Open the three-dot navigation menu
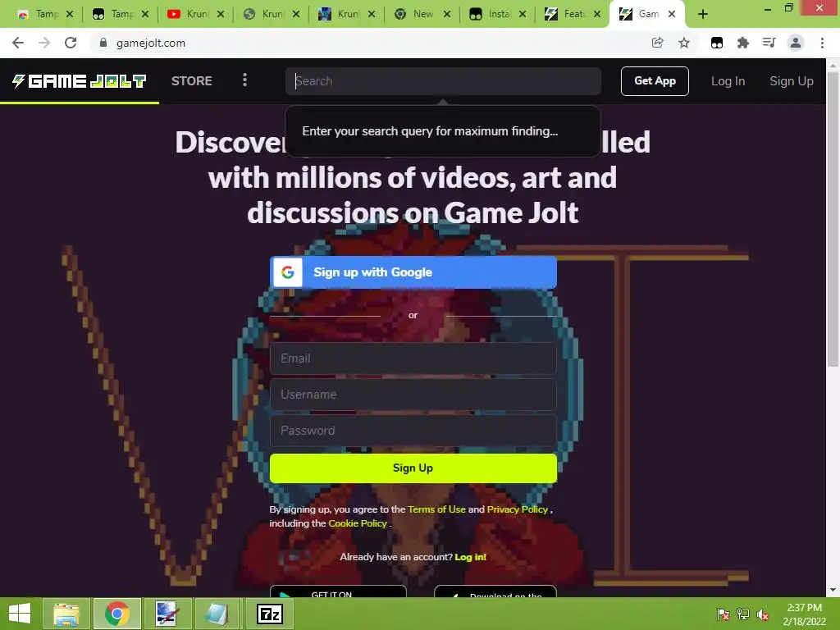 click(x=244, y=80)
